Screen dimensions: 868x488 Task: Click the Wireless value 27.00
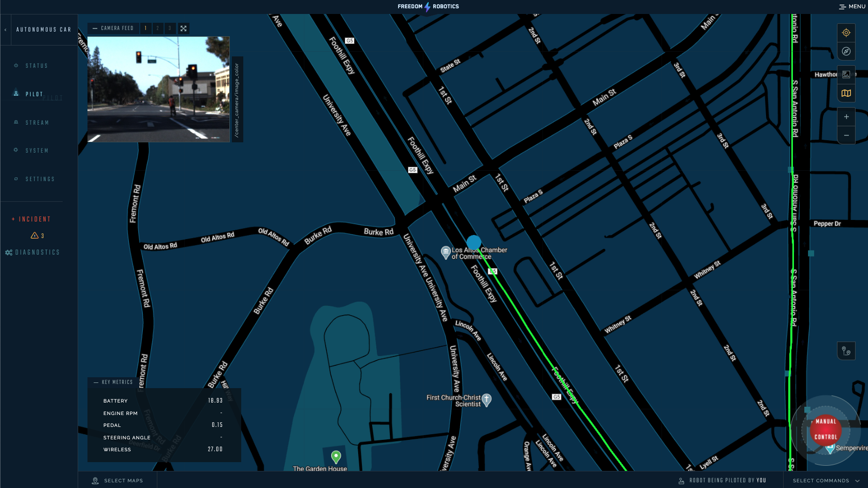[x=215, y=449]
